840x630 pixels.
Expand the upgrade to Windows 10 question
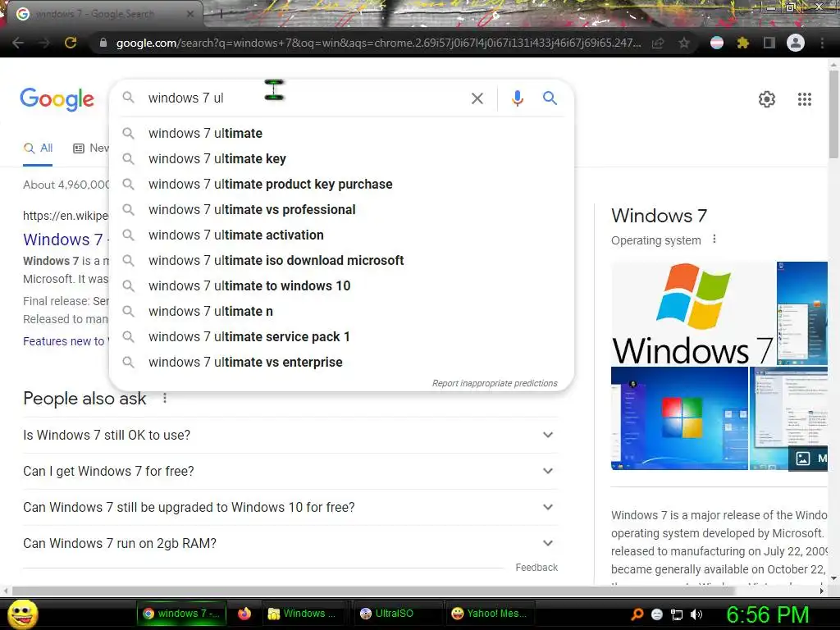click(290, 507)
